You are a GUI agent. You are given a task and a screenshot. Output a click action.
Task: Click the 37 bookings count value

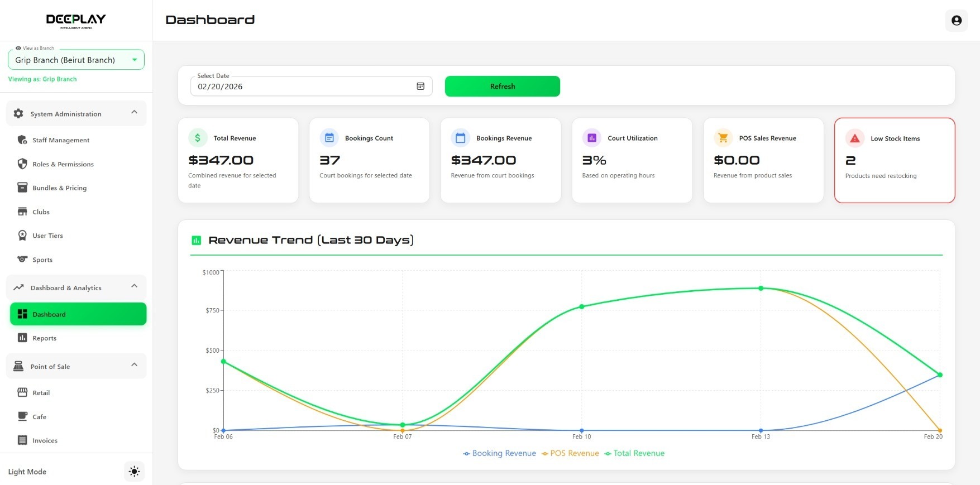[329, 160]
